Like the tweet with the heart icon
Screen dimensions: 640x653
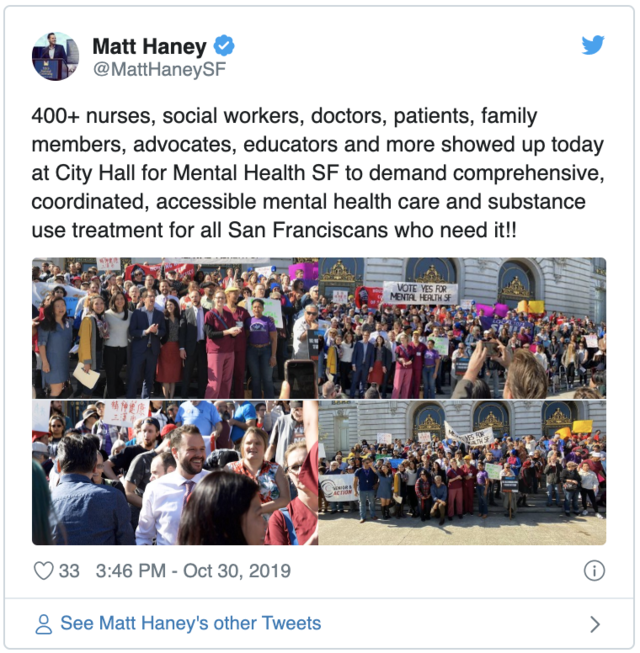43,571
